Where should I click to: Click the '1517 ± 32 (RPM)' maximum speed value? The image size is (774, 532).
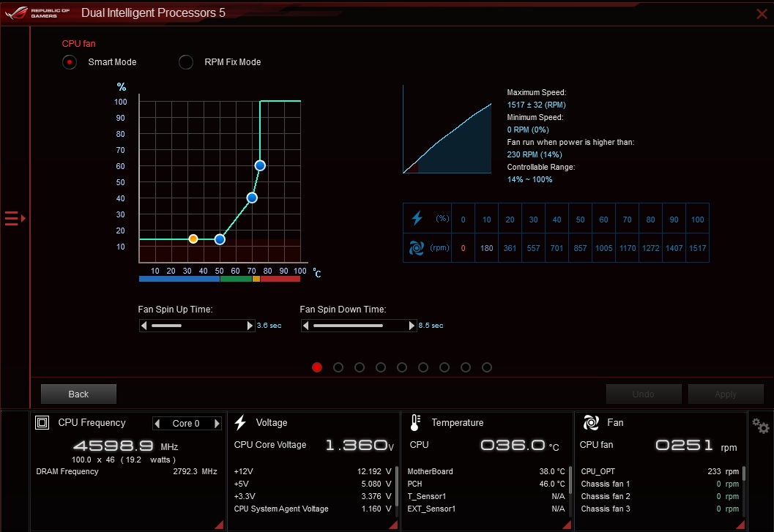537,105
